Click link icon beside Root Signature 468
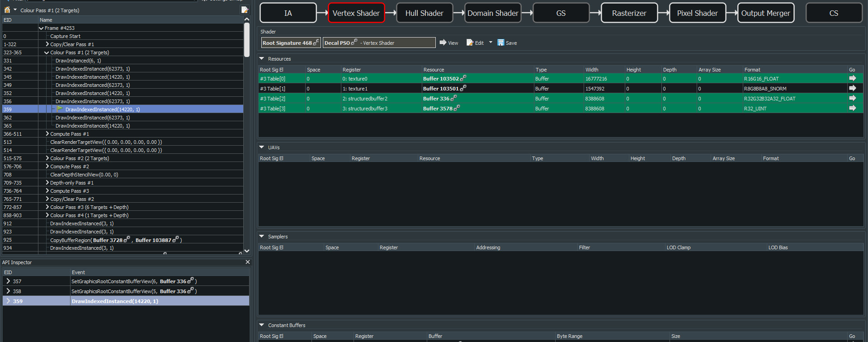Viewport: 868px width, 342px height. [316, 42]
